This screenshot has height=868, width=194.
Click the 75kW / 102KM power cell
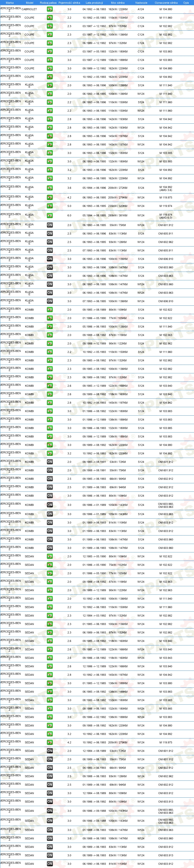click(x=118, y=565)
